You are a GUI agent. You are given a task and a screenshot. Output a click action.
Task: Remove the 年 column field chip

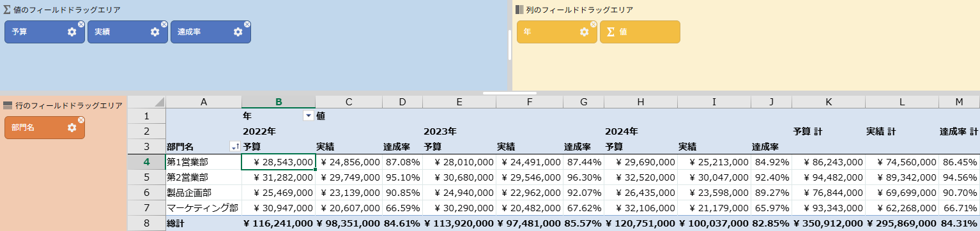(593, 24)
